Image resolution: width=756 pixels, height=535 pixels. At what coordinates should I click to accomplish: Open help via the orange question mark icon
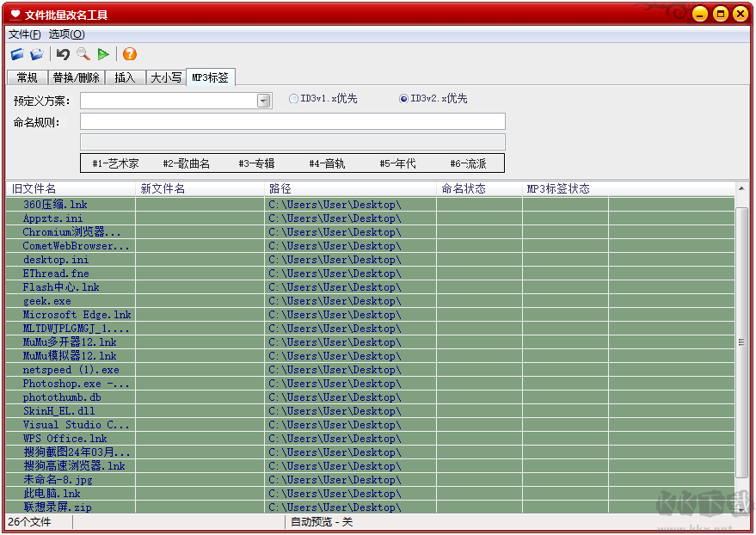click(x=129, y=53)
